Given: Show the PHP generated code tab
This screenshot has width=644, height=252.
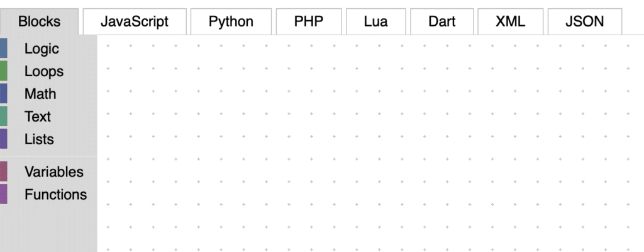Looking at the screenshot, I should click(309, 21).
